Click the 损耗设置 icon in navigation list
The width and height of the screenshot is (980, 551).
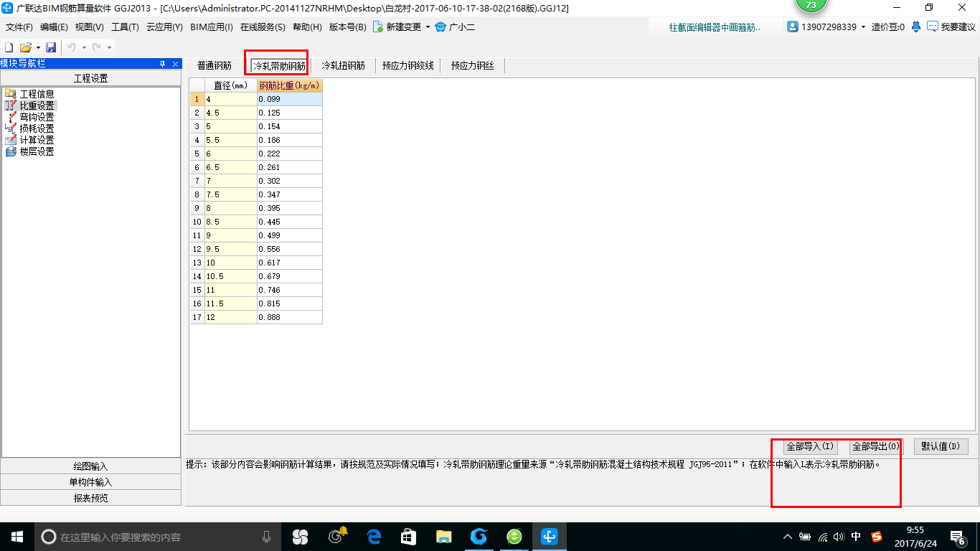coord(10,128)
